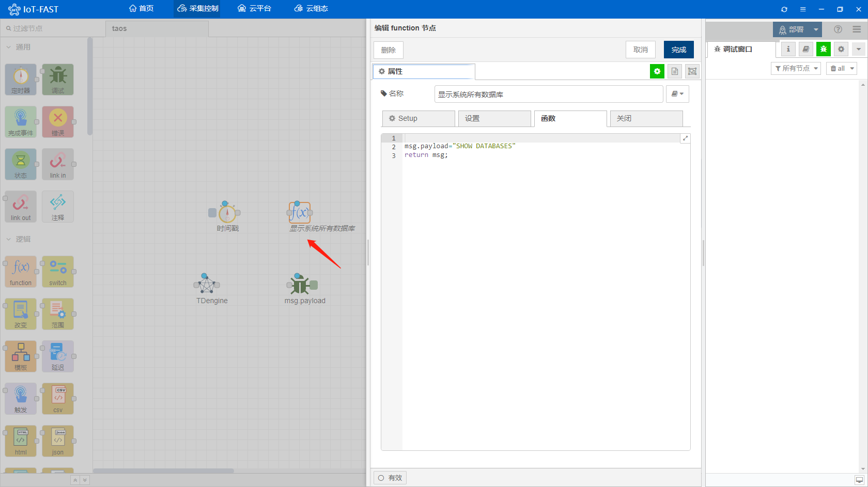Switch to the 设置 tab
This screenshot has width=868, height=487.
click(x=494, y=118)
